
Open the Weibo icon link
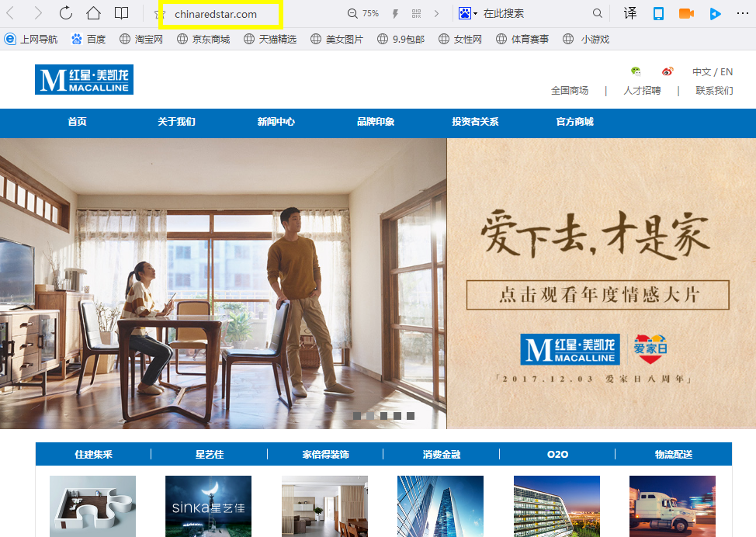(x=667, y=71)
